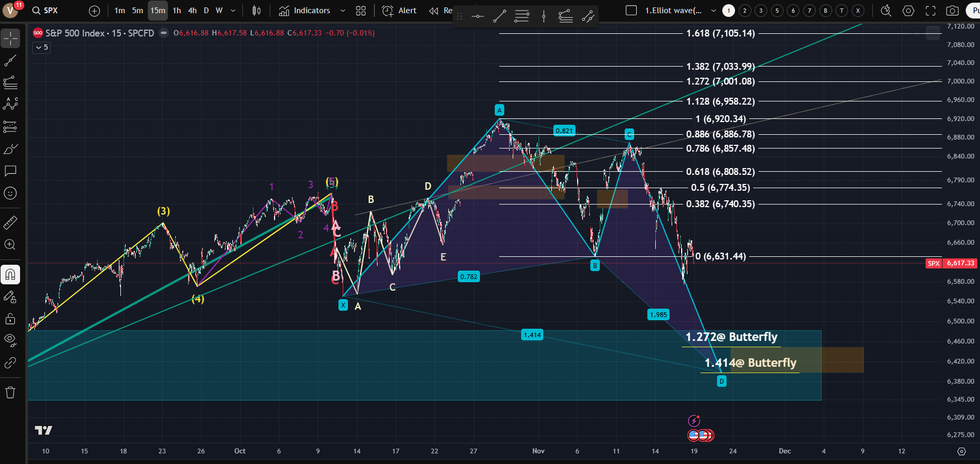Open the Indicators dialog
Screen dimensions: 980x464
pyautogui.click(x=305, y=11)
